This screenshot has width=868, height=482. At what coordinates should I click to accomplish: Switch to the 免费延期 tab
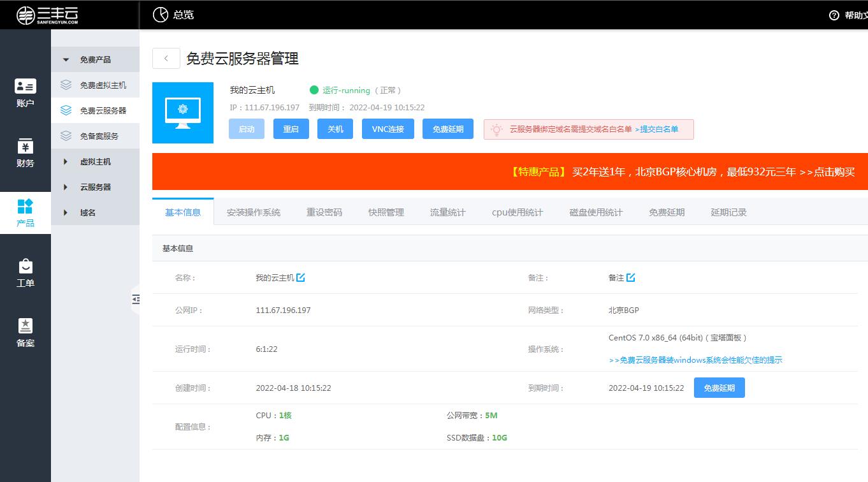(x=667, y=212)
